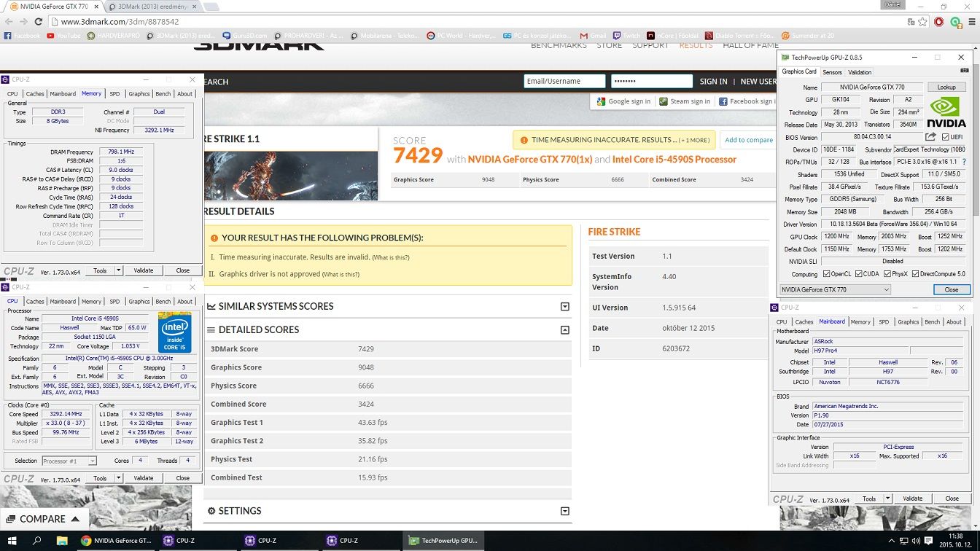Open the PC World bookmark
This screenshot has height=551, width=980.
[462, 36]
